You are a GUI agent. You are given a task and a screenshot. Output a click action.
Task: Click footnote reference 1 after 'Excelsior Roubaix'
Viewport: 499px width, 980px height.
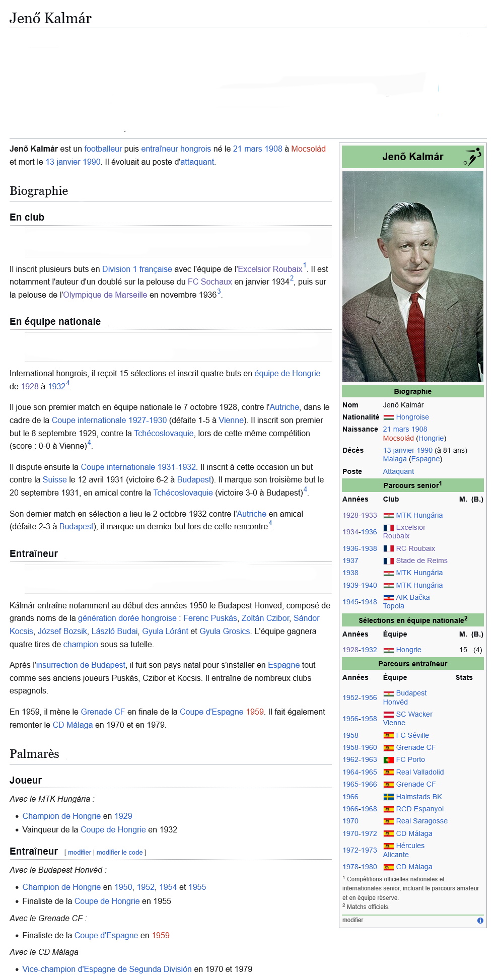[x=305, y=265]
